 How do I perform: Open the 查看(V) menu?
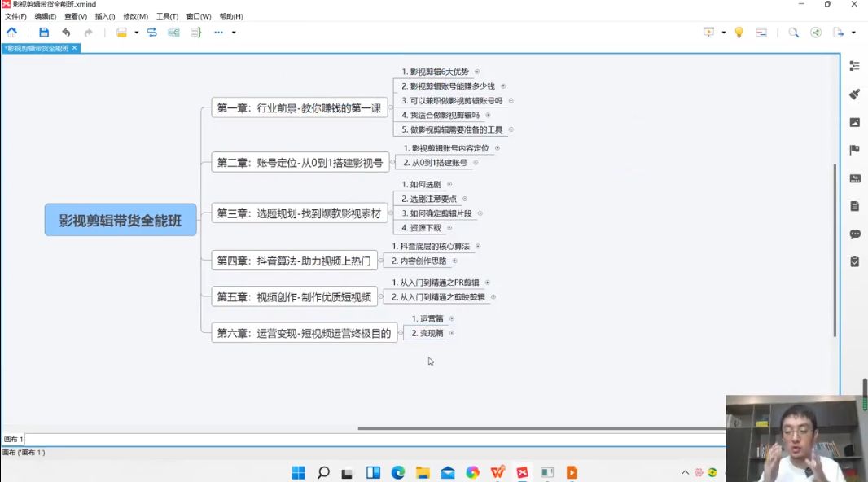click(x=76, y=16)
